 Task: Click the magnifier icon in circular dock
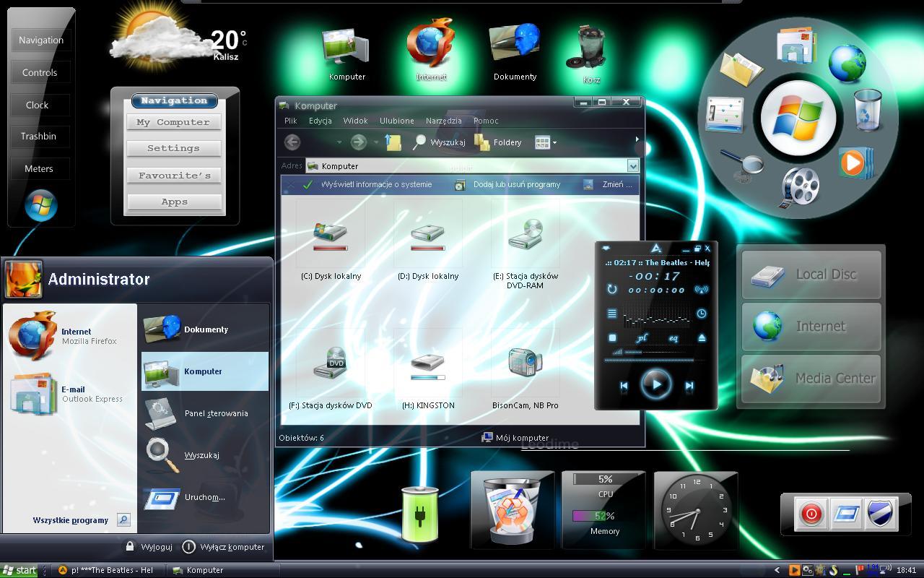coord(743,165)
